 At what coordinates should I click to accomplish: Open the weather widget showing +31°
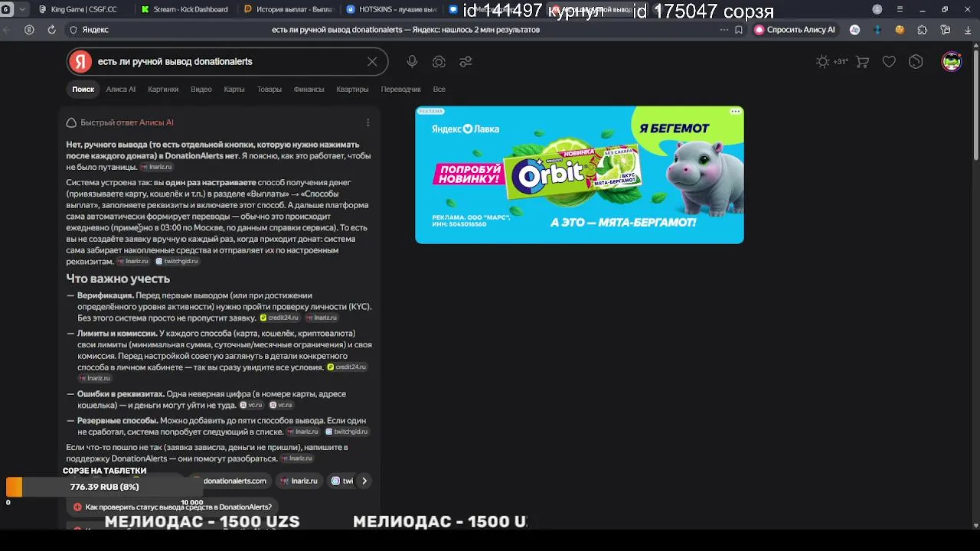point(832,62)
